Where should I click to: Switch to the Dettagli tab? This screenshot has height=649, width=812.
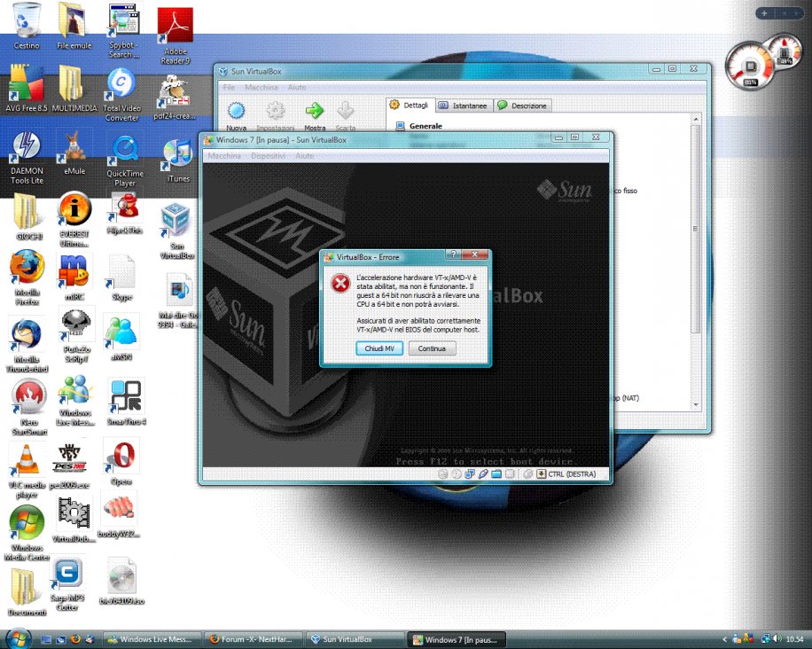(x=410, y=106)
